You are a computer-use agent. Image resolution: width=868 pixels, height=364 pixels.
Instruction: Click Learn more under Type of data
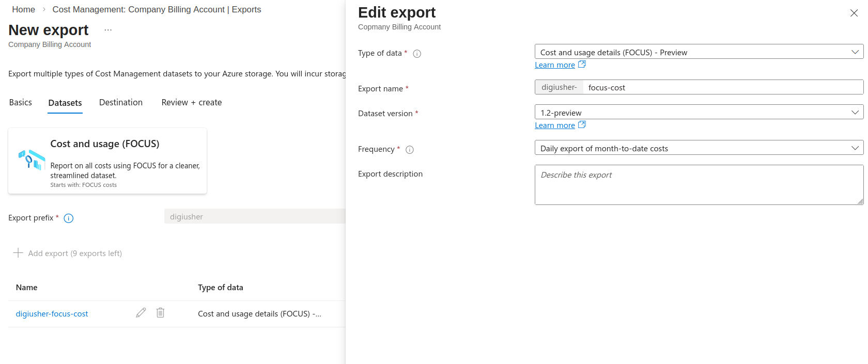pyautogui.click(x=555, y=65)
